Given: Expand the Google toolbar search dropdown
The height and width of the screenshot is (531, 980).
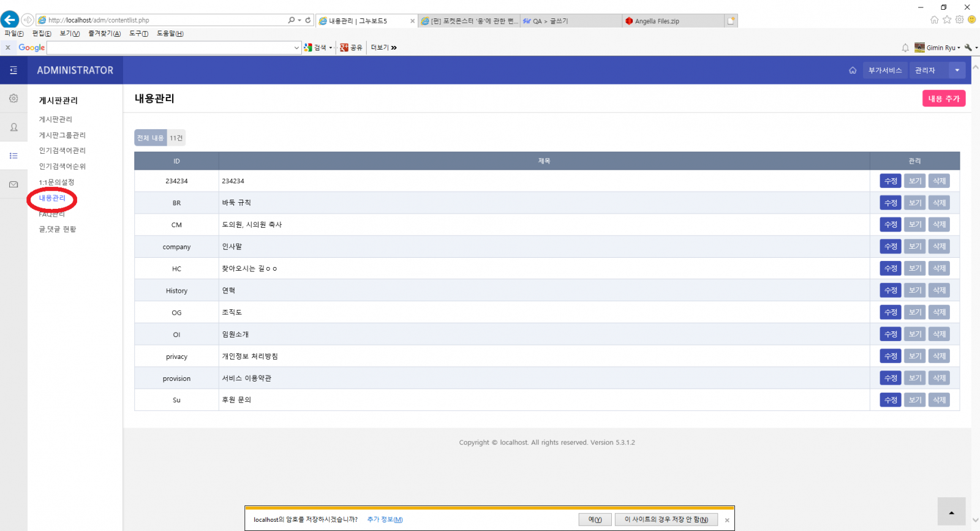Looking at the screenshot, I should pyautogui.click(x=296, y=48).
